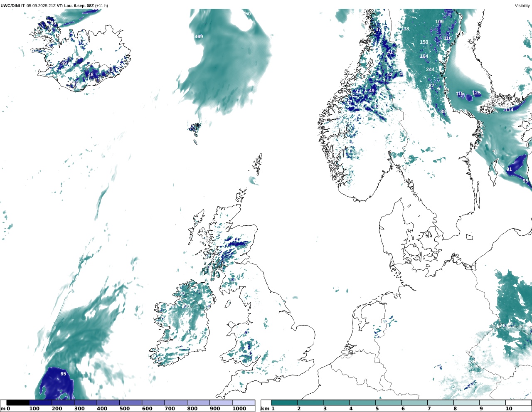
Task: Select the '125' value near Finland
Action: tap(476, 93)
